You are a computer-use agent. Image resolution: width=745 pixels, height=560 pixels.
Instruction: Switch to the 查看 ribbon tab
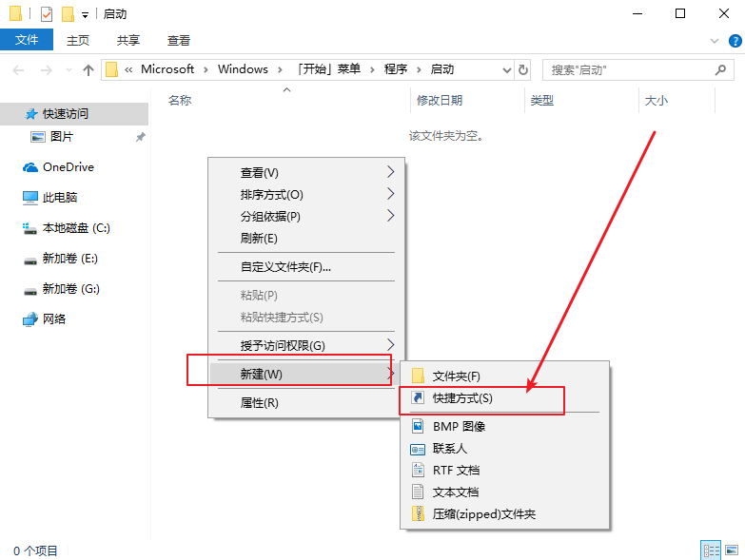pos(179,40)
